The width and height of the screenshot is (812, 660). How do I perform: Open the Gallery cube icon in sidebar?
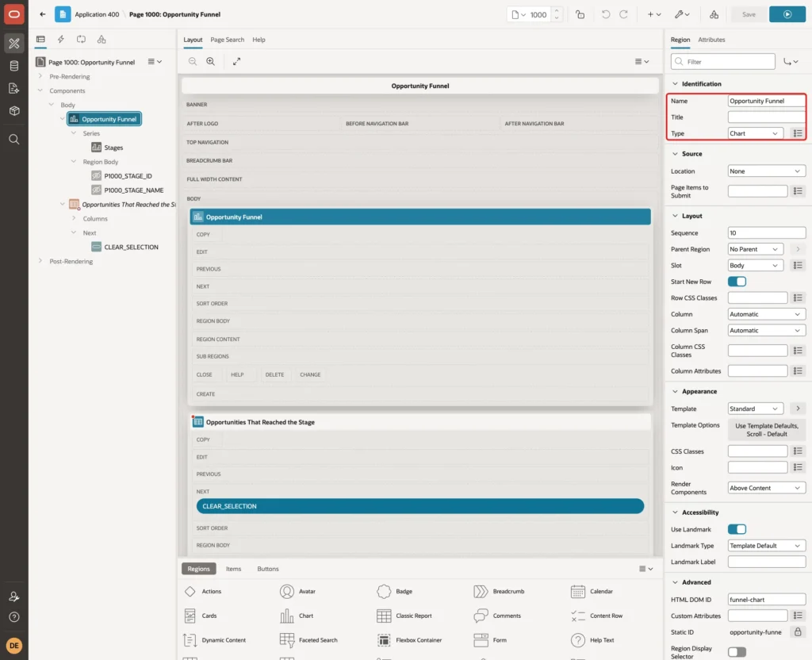pyautogui.click(x=14, y=110)
